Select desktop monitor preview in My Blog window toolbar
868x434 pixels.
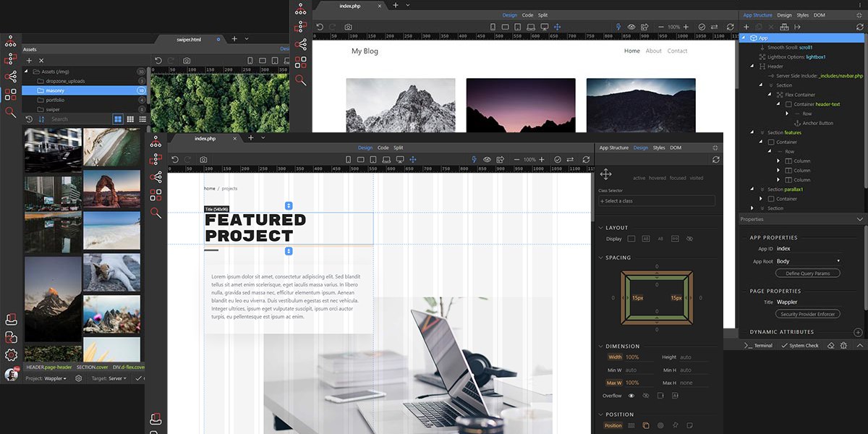click(543, 27)
